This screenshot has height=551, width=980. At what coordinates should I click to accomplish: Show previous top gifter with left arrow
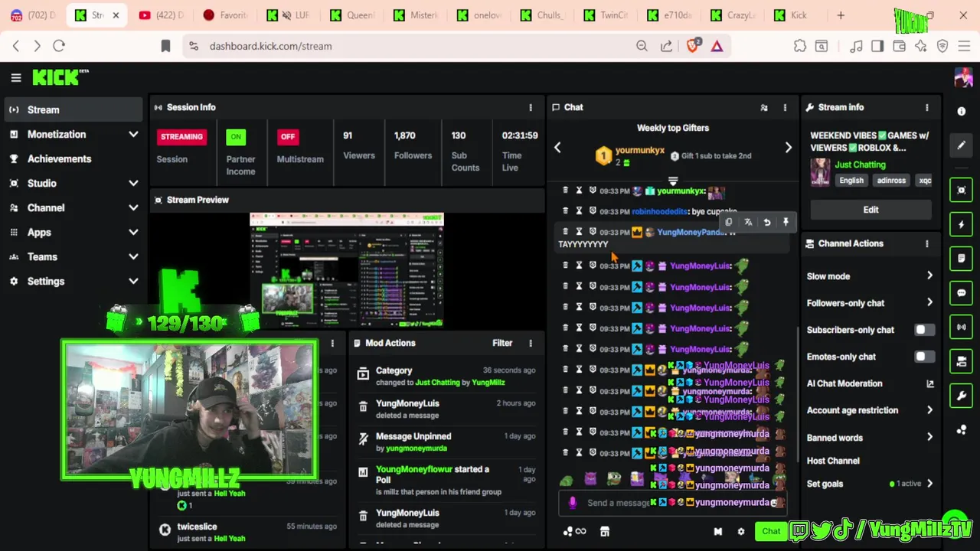557,148
